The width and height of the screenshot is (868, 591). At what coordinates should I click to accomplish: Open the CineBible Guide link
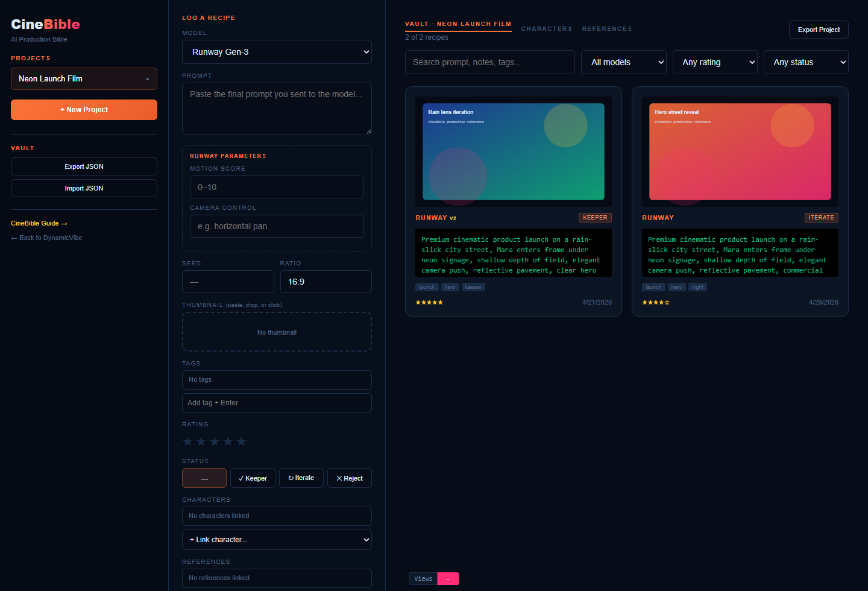point(39,223)
